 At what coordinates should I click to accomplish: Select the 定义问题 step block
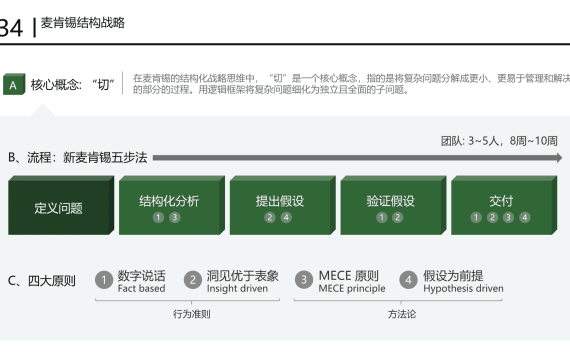tap(61, 205)
